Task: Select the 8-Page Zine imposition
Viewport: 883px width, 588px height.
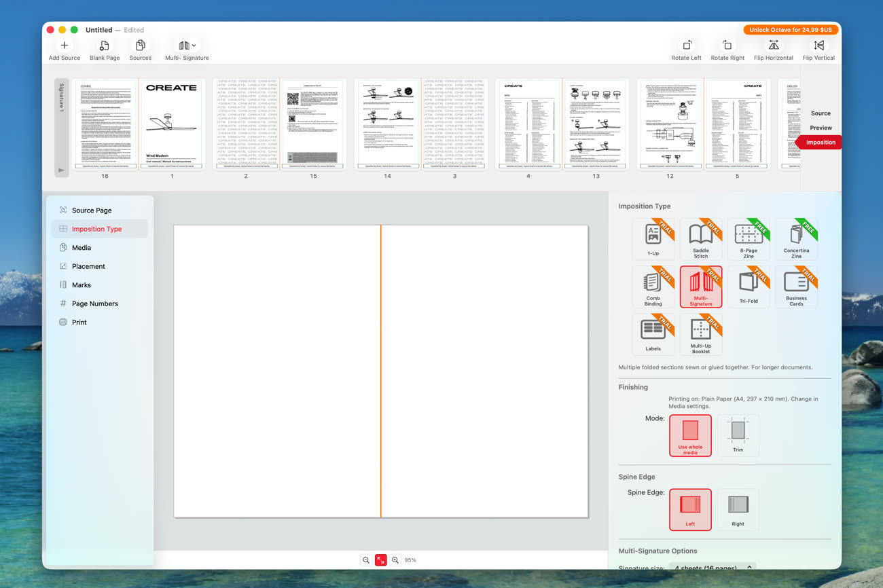Action: [748, 238]
